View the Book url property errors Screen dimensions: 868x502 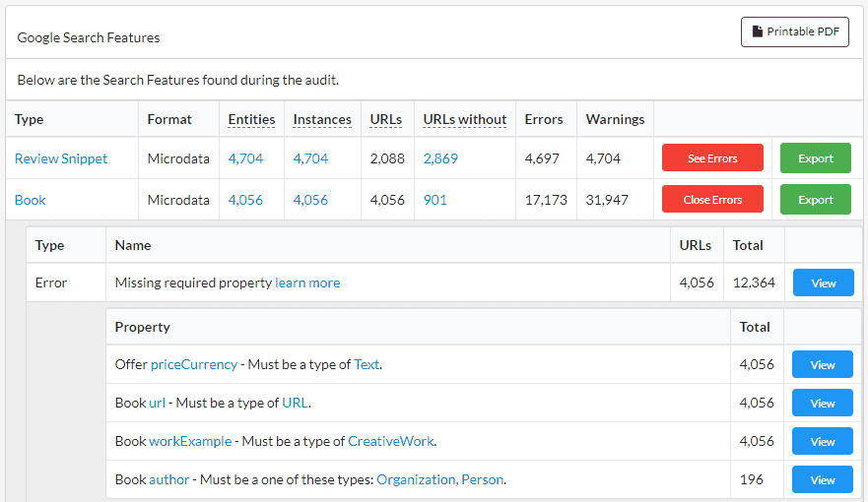click(x=822, y=404)
